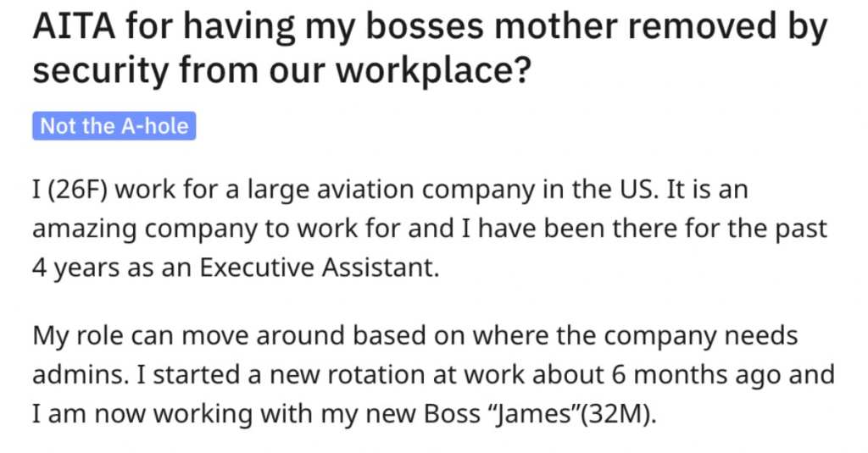Click the word 'admins' in second paragraph
Image resolution: width=868 pixels, height=453 pixels.
point(79,374)
